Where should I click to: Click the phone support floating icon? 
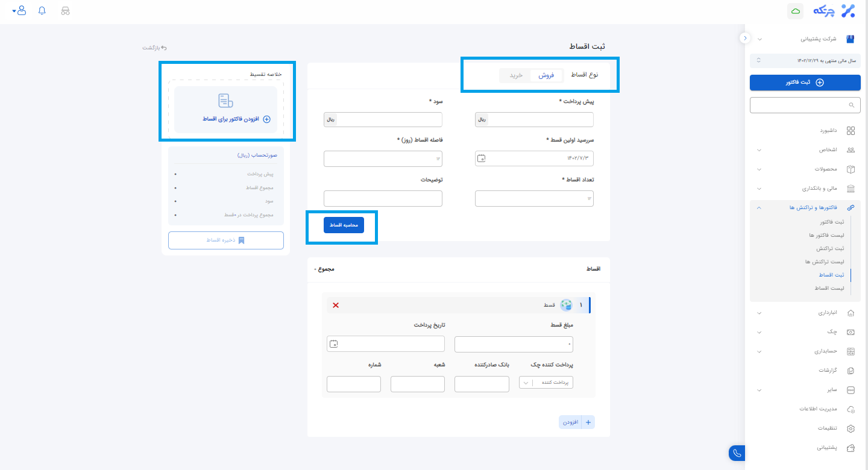[737, 453]
